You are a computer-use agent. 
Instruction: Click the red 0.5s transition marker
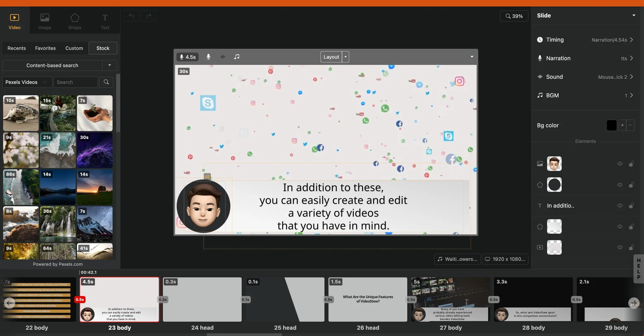(80, 300)
